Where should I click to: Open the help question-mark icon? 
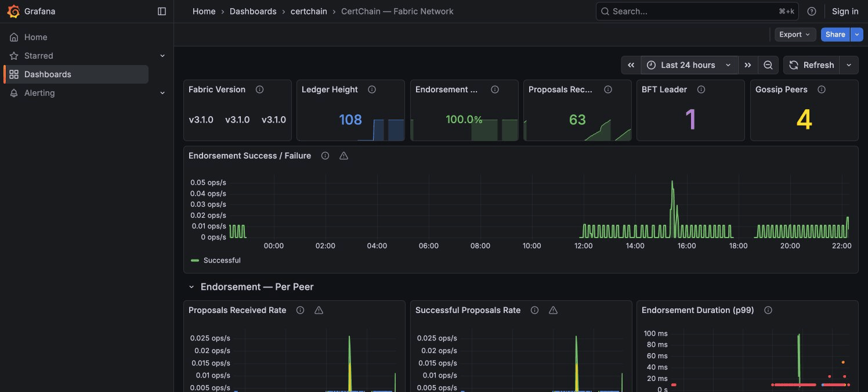click(812, 11)
